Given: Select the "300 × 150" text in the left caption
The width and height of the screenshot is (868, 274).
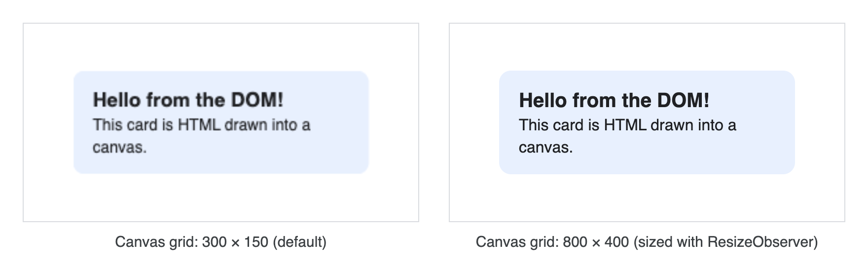Looking at the screenshot, I should (235, 242).
